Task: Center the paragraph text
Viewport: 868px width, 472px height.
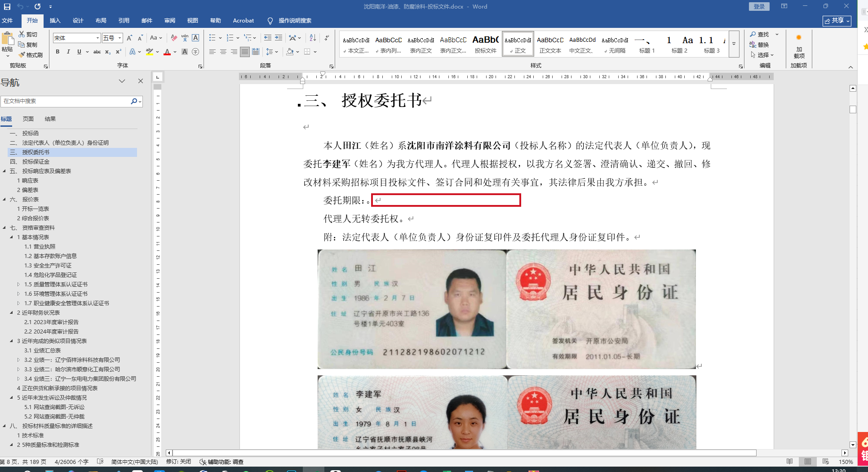Action: 223,52
